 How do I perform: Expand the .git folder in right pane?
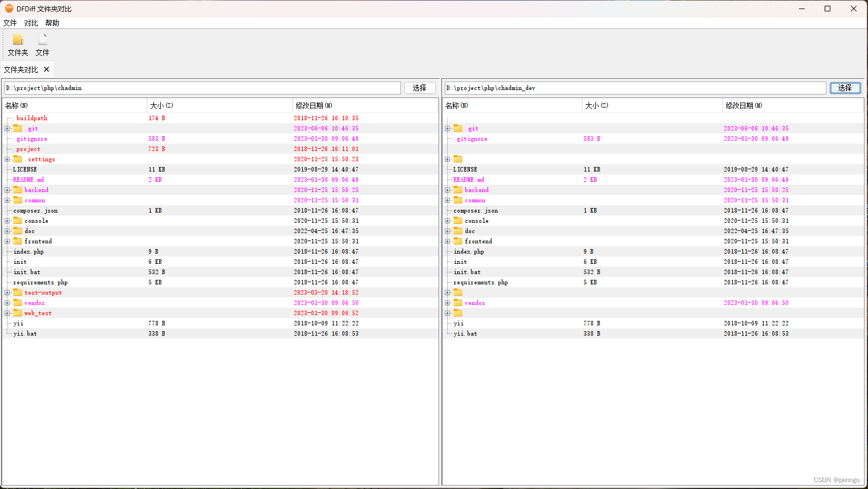point(448,128)
